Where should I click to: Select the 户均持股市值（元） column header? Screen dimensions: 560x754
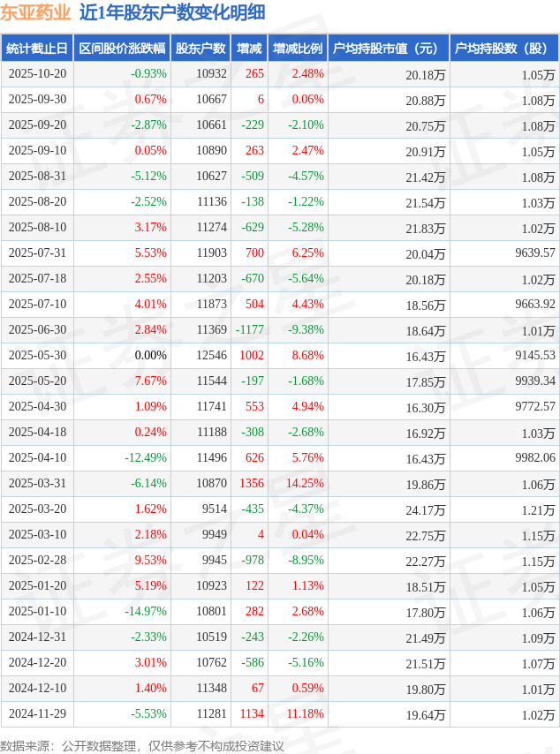tap(389, 49)
